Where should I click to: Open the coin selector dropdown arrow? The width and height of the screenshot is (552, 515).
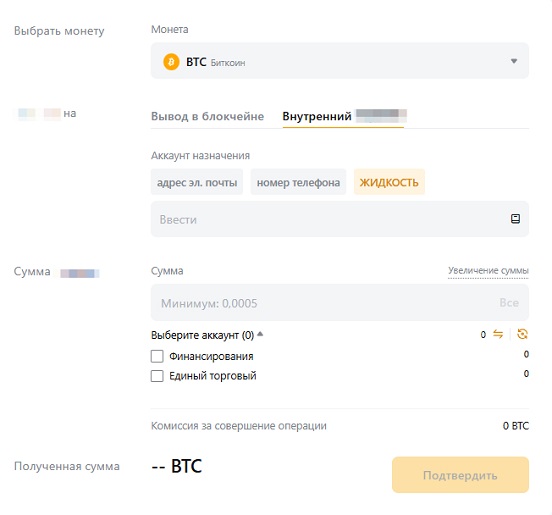(x=514, y=61)
